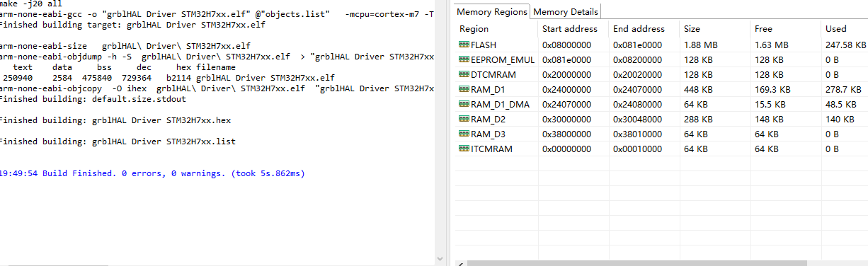Select the RAM_D2 region name
This screenshot has width=868, height=266.
point(488,119)
